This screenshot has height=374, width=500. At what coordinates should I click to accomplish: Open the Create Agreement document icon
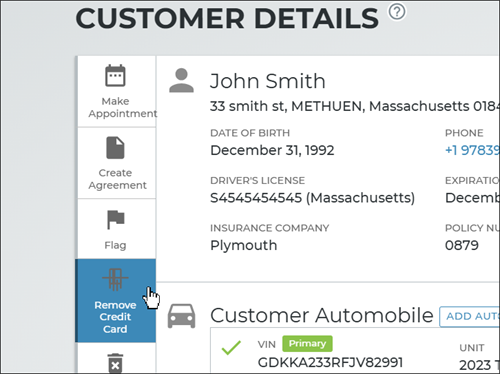pyautogui.click(x=115, y=148)
